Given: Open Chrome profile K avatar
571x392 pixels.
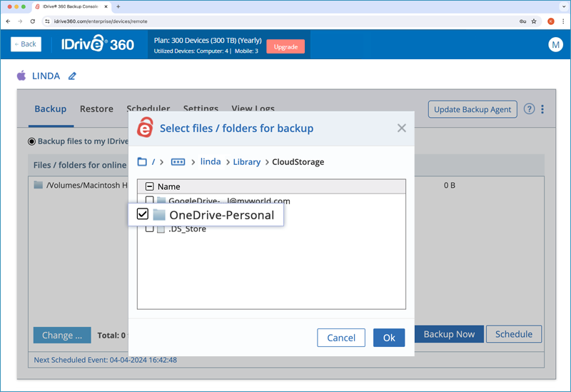Looking at the screenshot, I should pyautogui.click(x=551, y=21).
